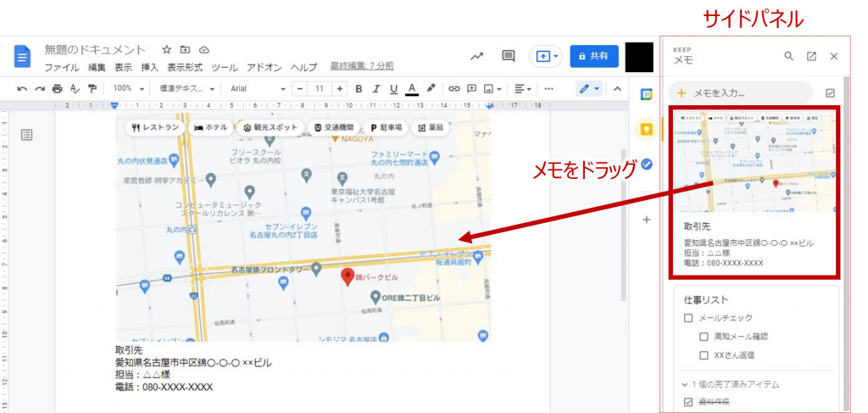Open the ヘルプ menu
The image size is (868, 413).
click(303, 68)
